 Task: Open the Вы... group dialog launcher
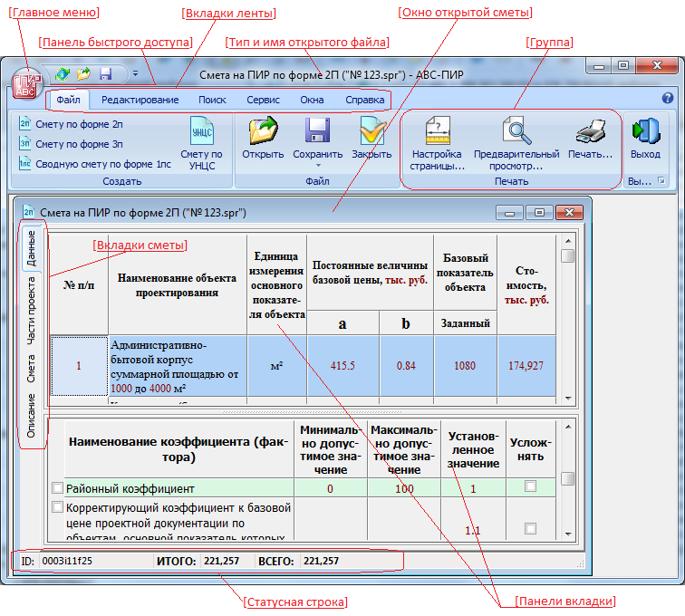(x=661, y=180)
